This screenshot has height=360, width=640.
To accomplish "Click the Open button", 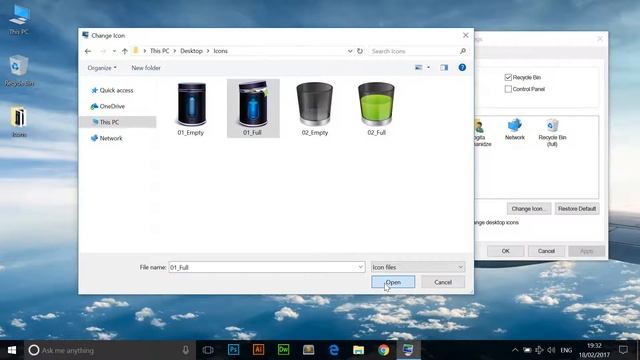I will (393, 282).
